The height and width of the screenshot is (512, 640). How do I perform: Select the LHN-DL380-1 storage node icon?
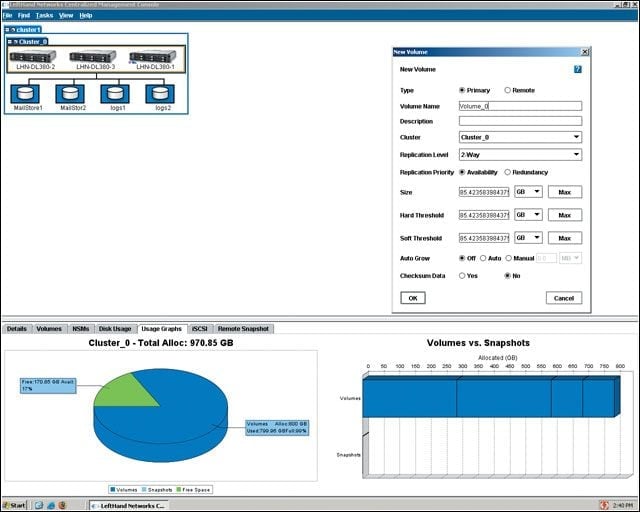(x=153, y=56)
